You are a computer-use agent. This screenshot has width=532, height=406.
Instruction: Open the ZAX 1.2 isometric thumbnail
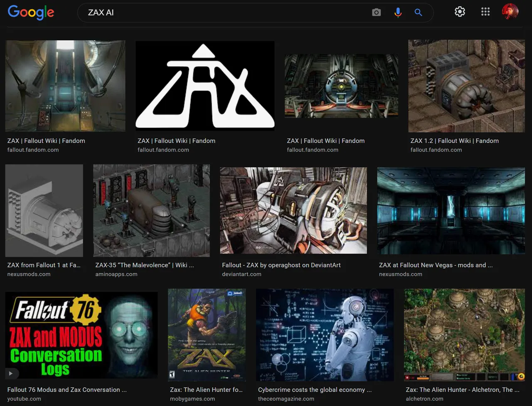tap(466, 86)
